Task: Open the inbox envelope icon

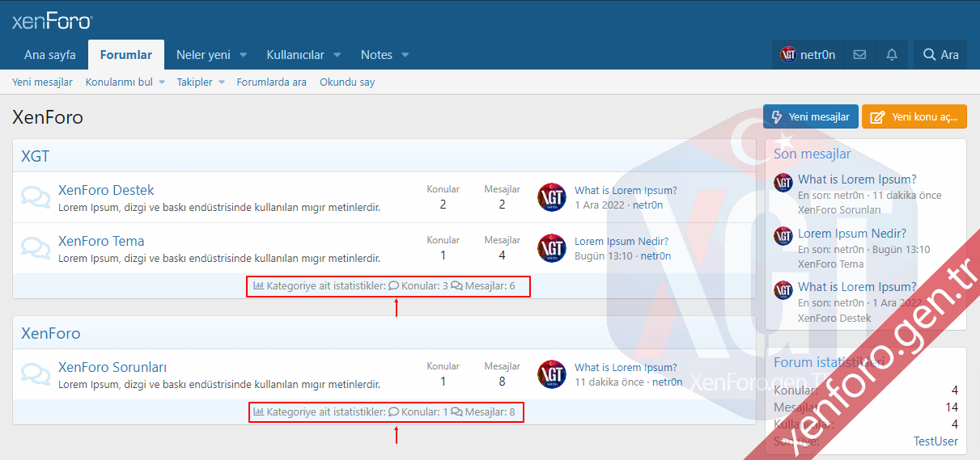Action: [x=859, y=55]
